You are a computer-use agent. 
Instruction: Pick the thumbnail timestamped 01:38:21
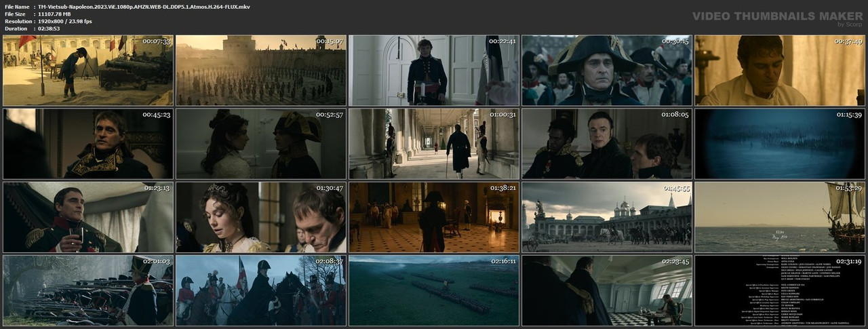(x=434, y=216)
